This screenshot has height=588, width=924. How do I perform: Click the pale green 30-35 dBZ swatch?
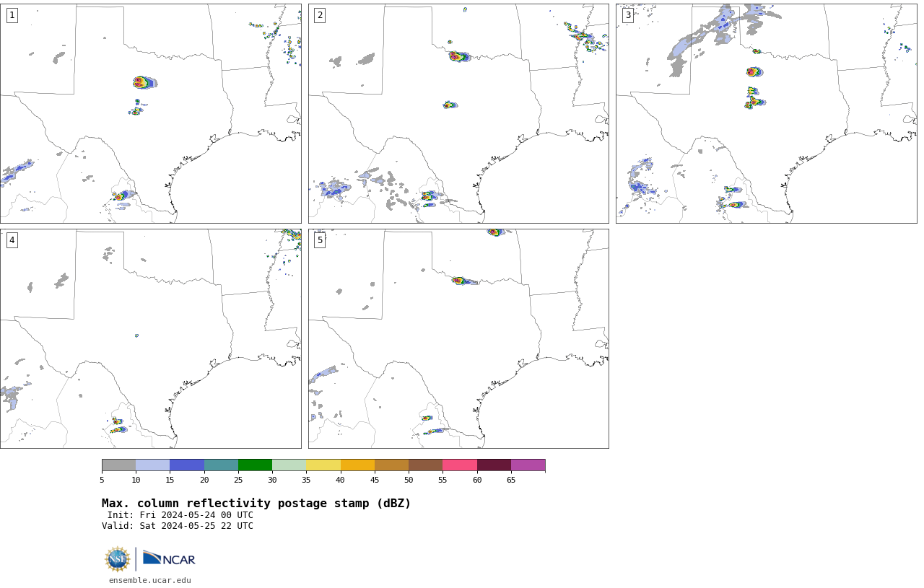pyautogui.click(x=289, y=465)
